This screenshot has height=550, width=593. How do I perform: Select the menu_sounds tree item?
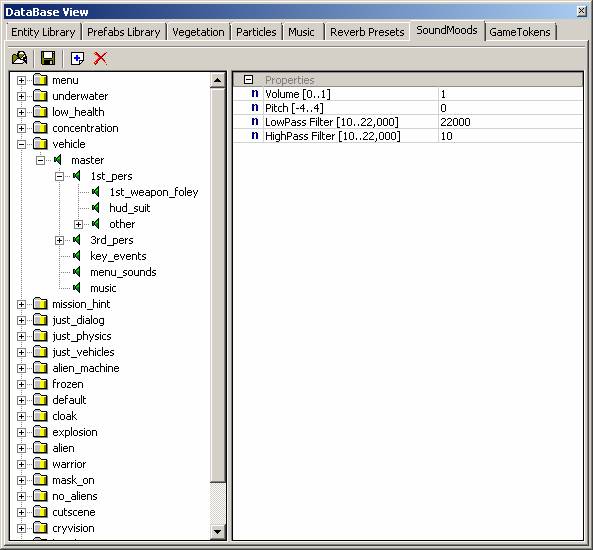123,272
